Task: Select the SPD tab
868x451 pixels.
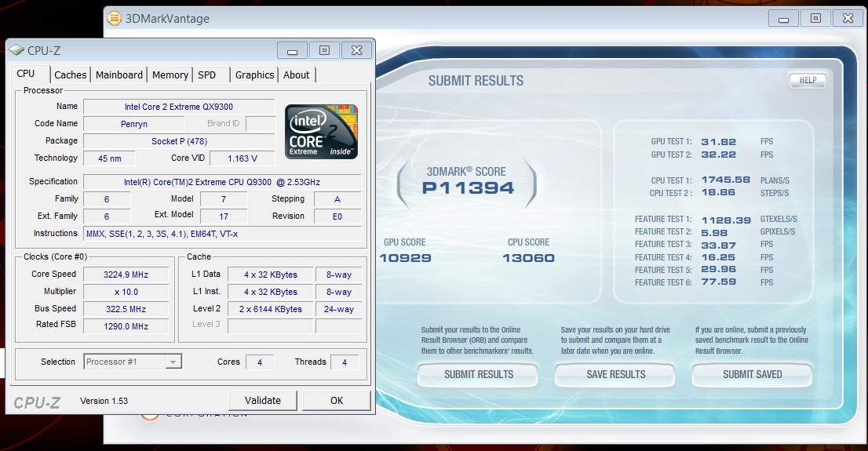Action: (207, 75)
